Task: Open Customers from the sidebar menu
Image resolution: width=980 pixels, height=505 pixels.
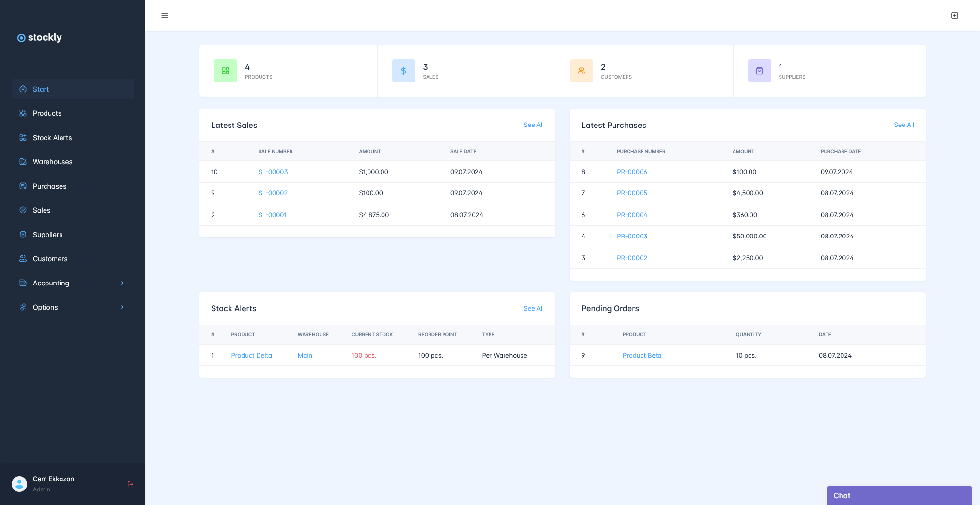Action: (50, 259)
